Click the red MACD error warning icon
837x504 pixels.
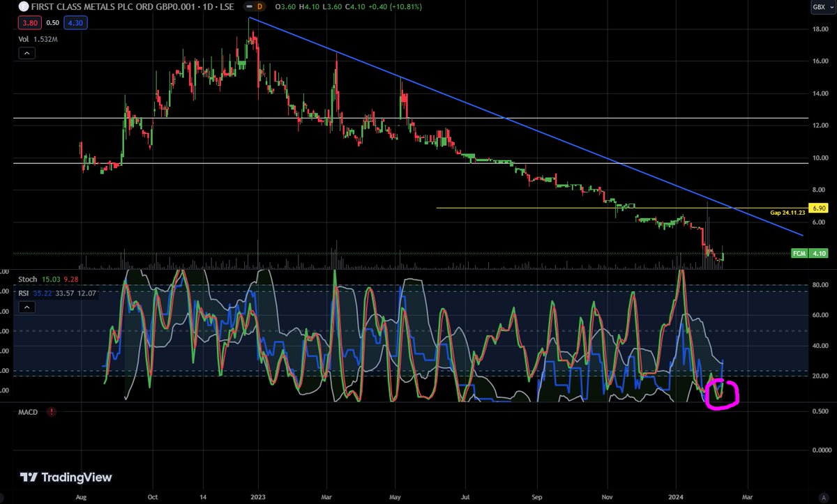pyautogui.click(x=52, y=411)
